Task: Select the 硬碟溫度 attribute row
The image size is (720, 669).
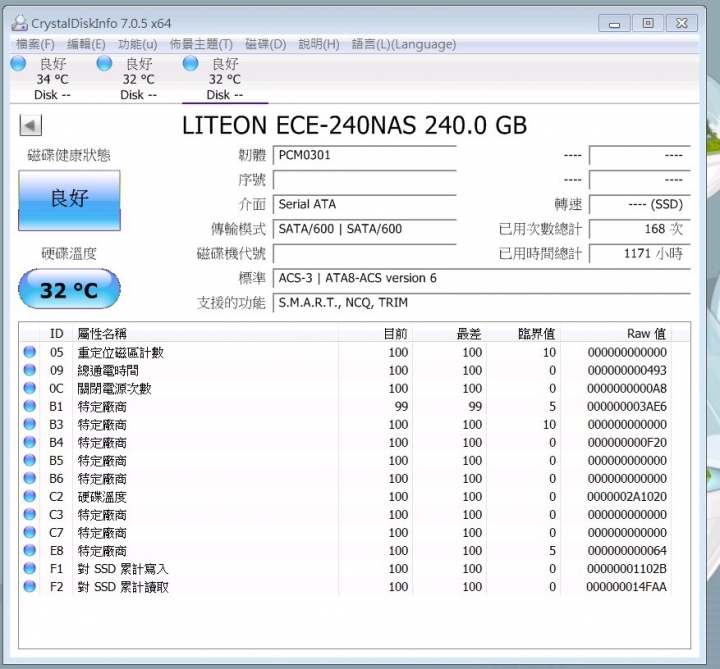Action: (x=346, y=496)
